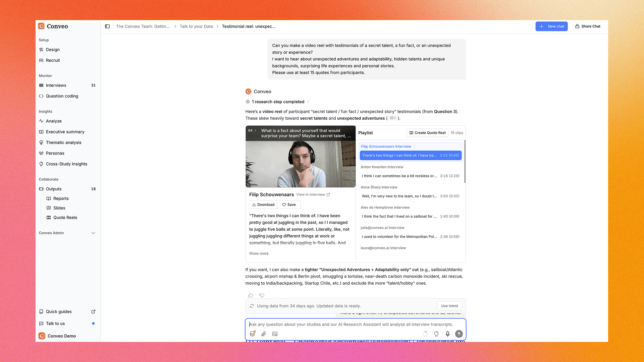Give thumbs up to the response
644x362 pixels.
click(251, 295)
